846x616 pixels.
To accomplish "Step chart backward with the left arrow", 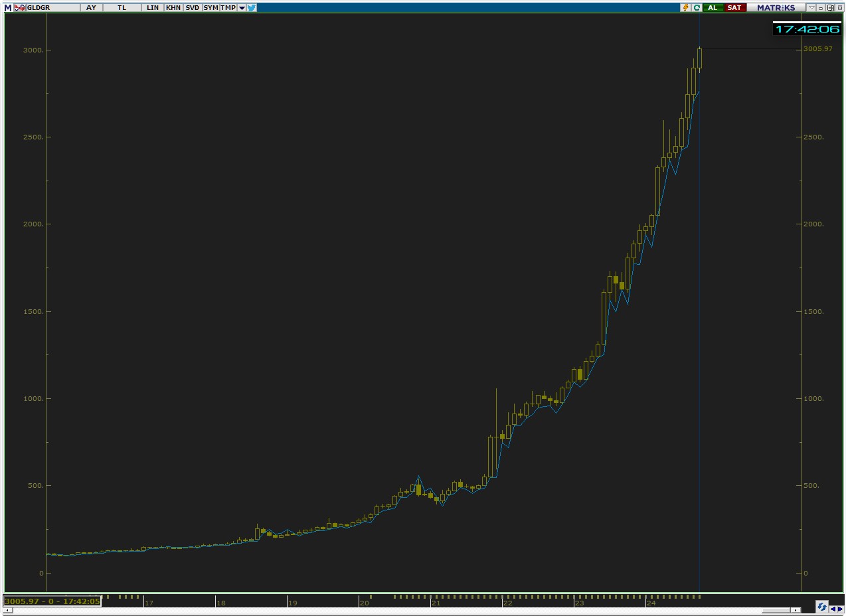I will click(x=833, y=609).
